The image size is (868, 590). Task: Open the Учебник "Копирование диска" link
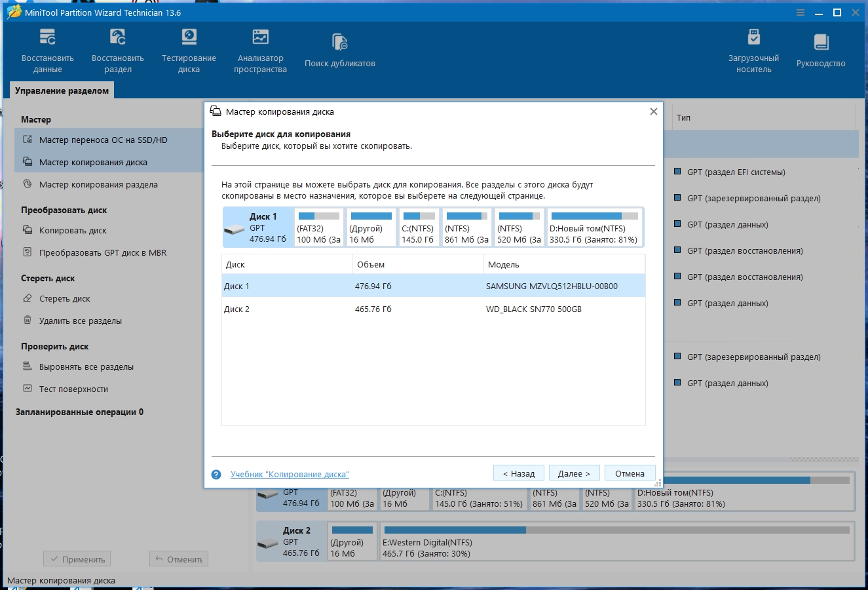coord(290,474)
